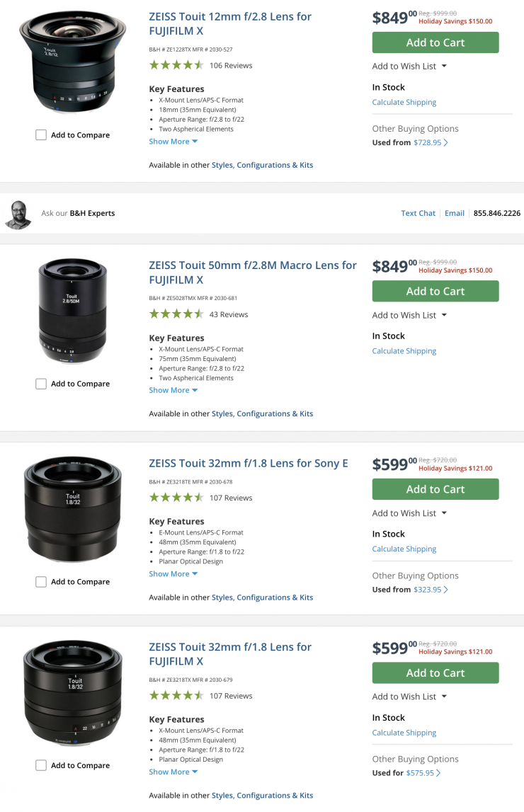Click the used price $575.95 chevron arrow
The height and width of the screenshot is (812, 524).
(x=439, y=773)
